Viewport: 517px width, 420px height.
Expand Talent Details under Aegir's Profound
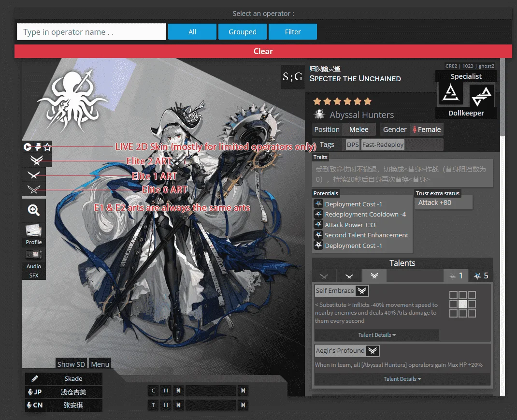tap(402, 379)
